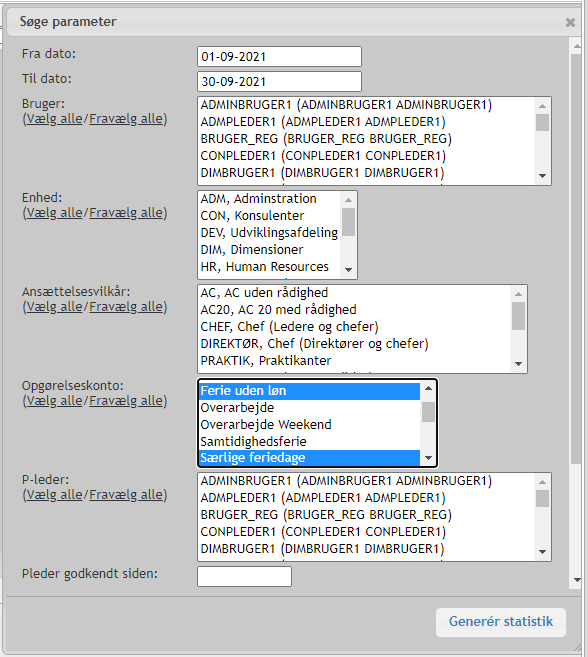588x657 pixels.
Task: Click the Opgørelseskonto list scrollbar thumb
Action: click(x=428, y=412)
